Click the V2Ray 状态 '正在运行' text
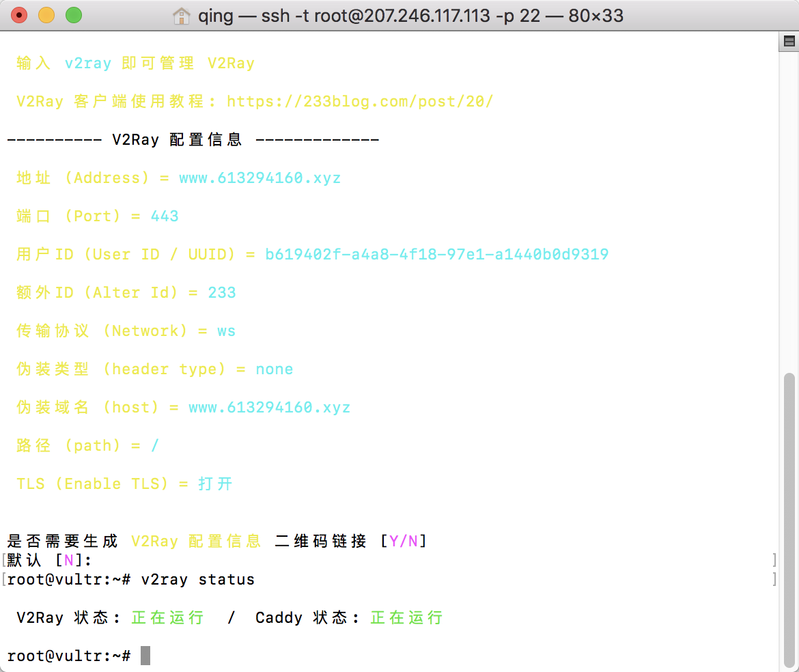This screenshot has height=672, width=799. 167,617
